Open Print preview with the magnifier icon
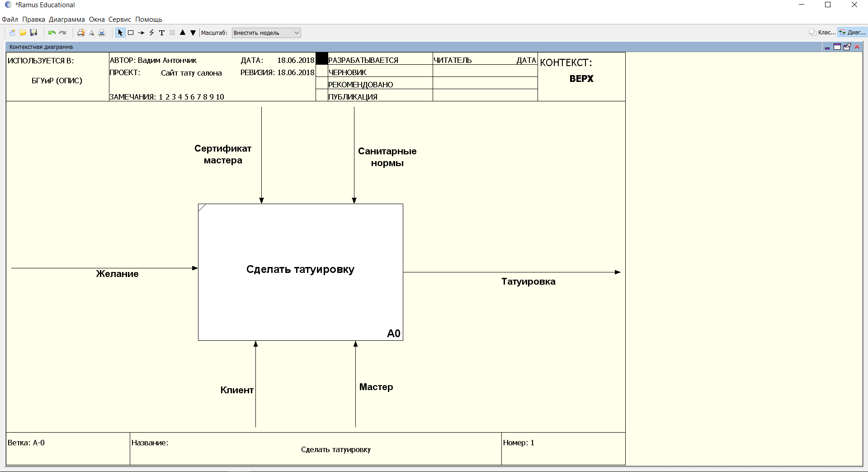 [91, 33]
